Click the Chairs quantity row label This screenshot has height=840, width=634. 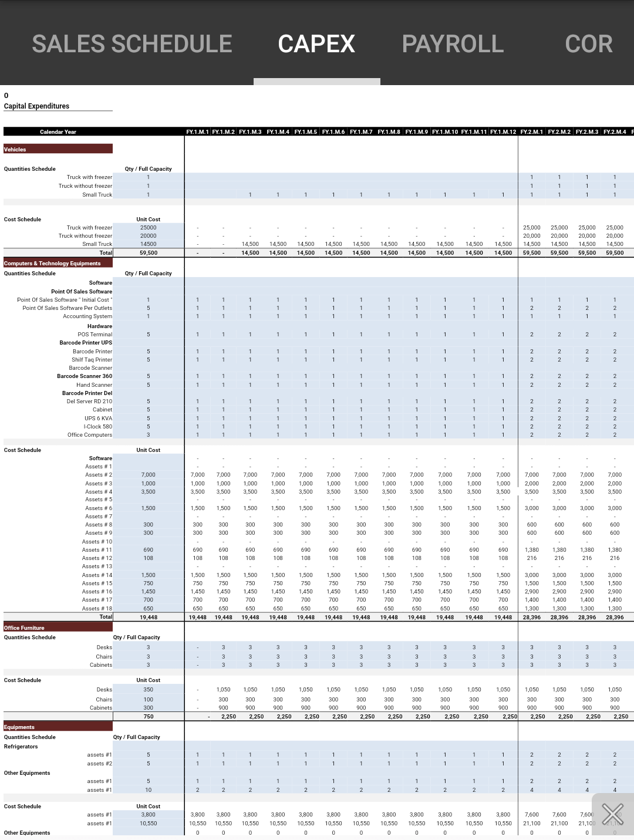(104, 657)
